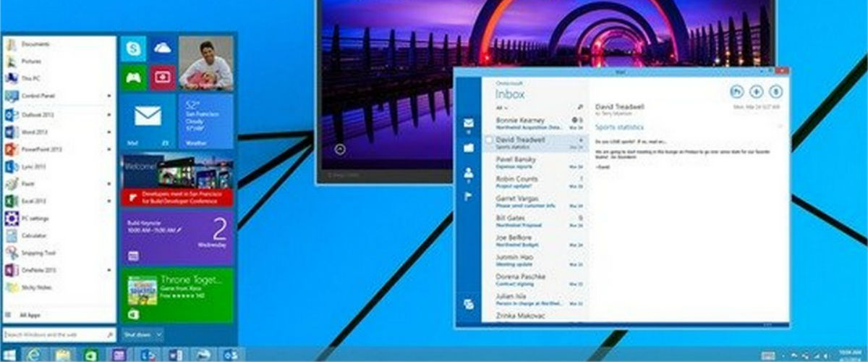Click the clock in the system tray
The width and height of the screenshot is (868, 362).
pos(851,354)
